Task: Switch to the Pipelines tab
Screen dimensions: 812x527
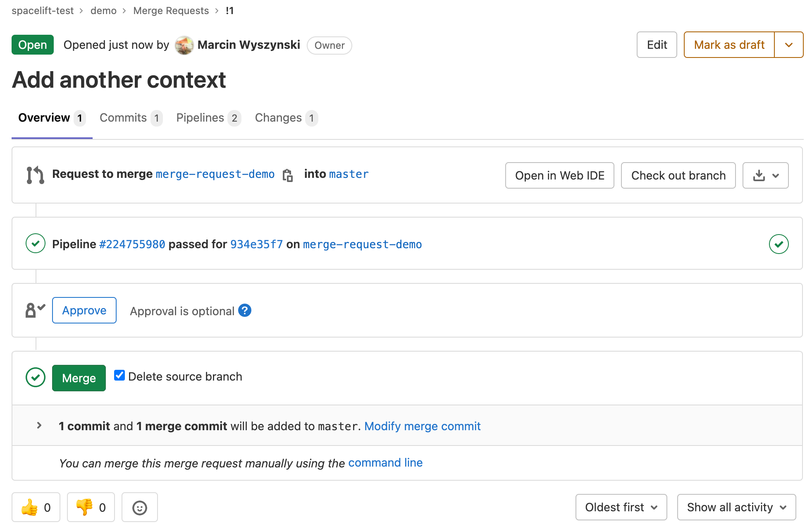Action: (208, 118)
